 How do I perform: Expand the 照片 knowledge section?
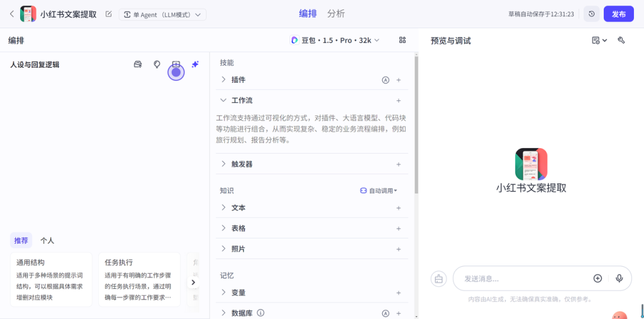coord(223,249)
